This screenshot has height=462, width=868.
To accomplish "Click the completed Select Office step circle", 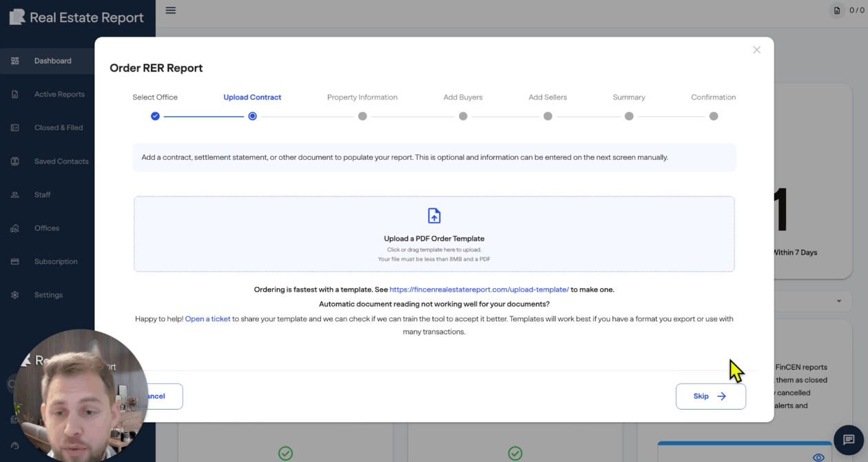I will [155, 117].
